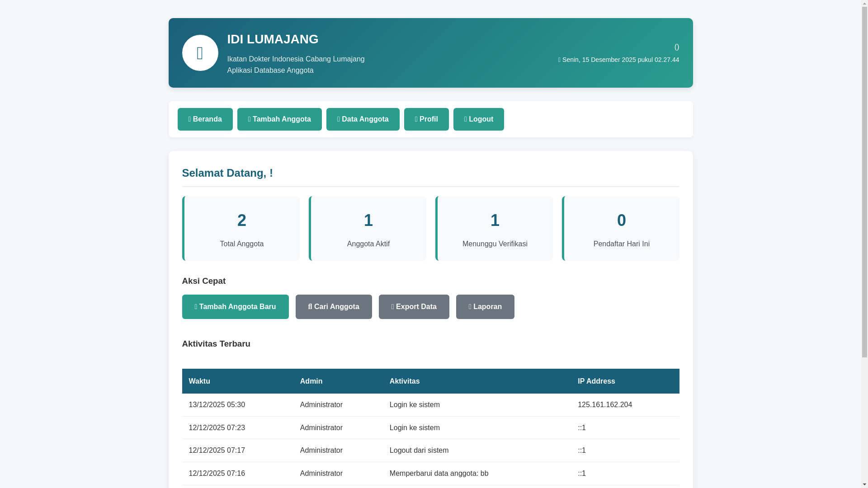Open the Profil page
This screenshot has height=488, width=868.
click(x=426, y=119)
